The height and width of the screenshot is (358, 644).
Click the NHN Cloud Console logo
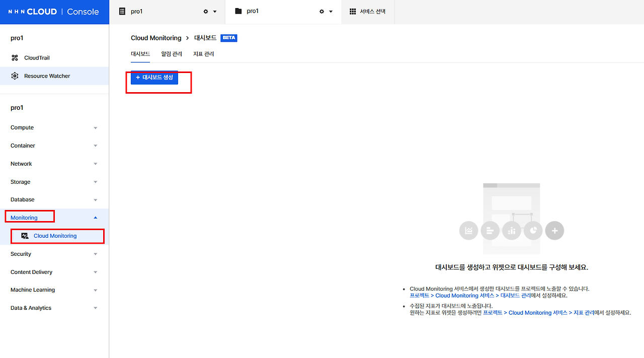pyautogui.click(x=54, y=12)
